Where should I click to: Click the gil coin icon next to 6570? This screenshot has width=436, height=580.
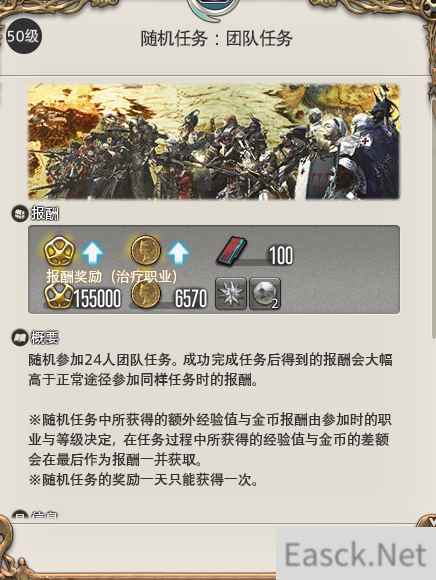(x=146, y=295)
